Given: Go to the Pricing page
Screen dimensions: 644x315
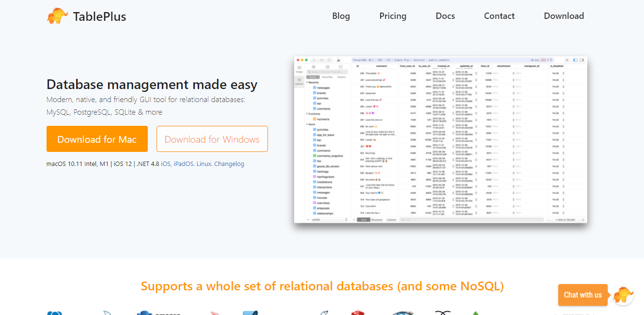Looking at the screenshot, I should click(x=393, y=16).
